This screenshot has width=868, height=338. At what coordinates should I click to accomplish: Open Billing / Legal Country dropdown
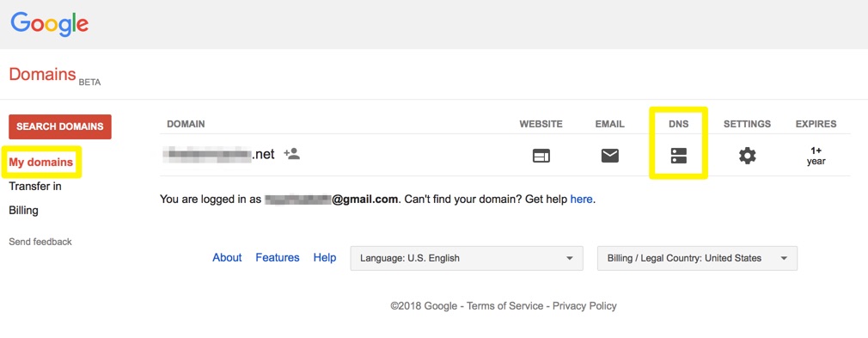coord(698,258)
